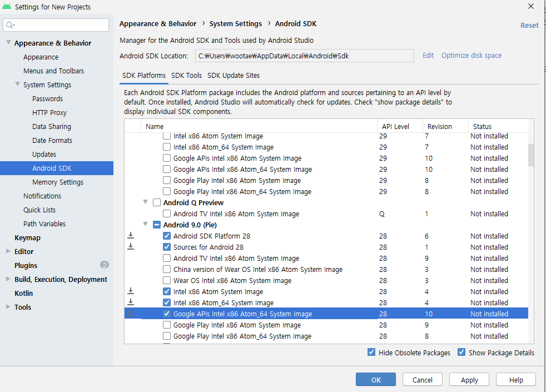Collapse System Settings tree node
The height and width of the screenshot is (392, 546).
(17, 85)
